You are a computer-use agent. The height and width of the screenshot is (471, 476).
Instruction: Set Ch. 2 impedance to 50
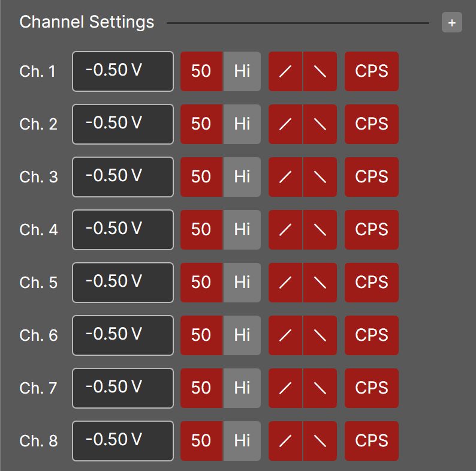[201, 124]
